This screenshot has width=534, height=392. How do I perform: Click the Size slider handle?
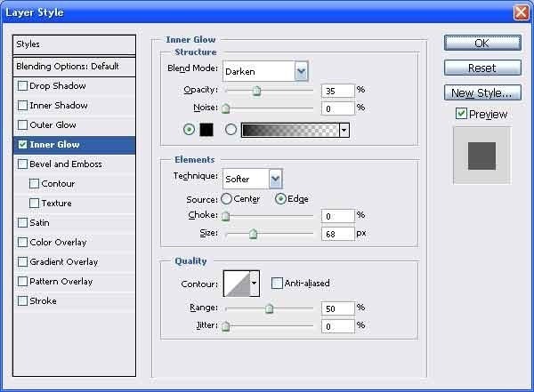(253, 234)
